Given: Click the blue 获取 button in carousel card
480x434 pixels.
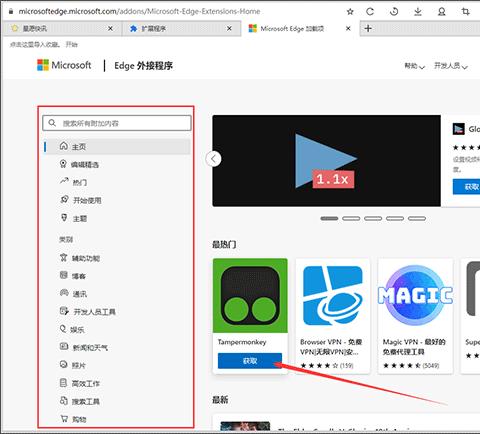Looking at the screenshot, I should [x=467, y=187].
